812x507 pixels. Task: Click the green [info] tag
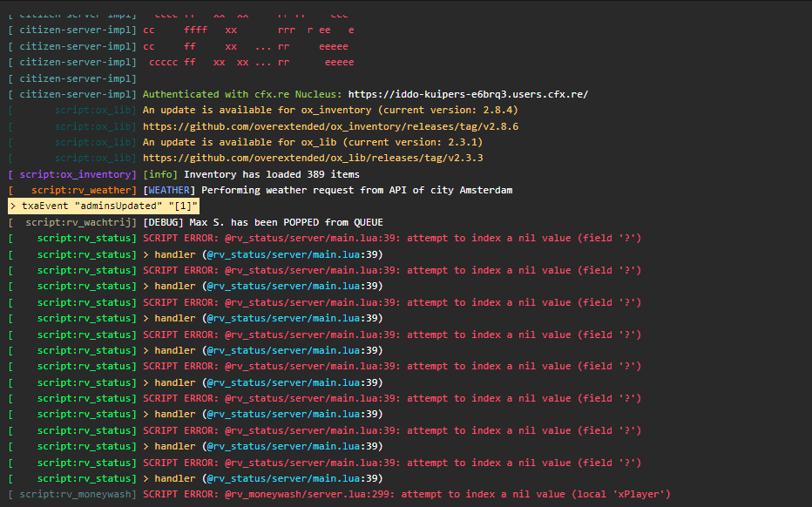pyautogui.click(x=160, y=174)
